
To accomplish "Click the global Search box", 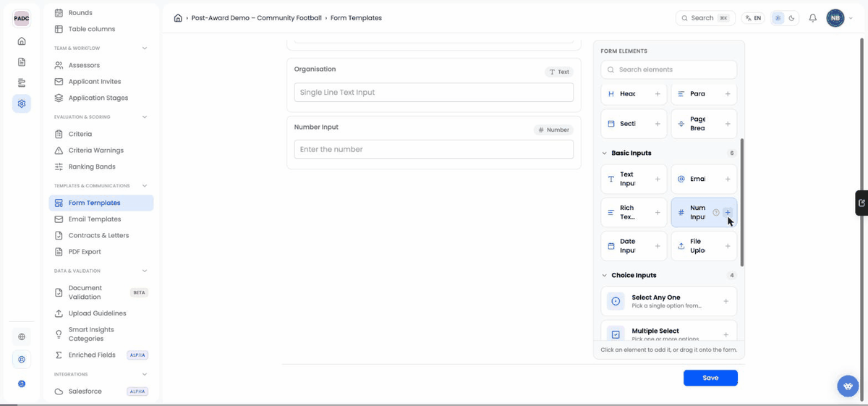I will [x=705, y=18].
